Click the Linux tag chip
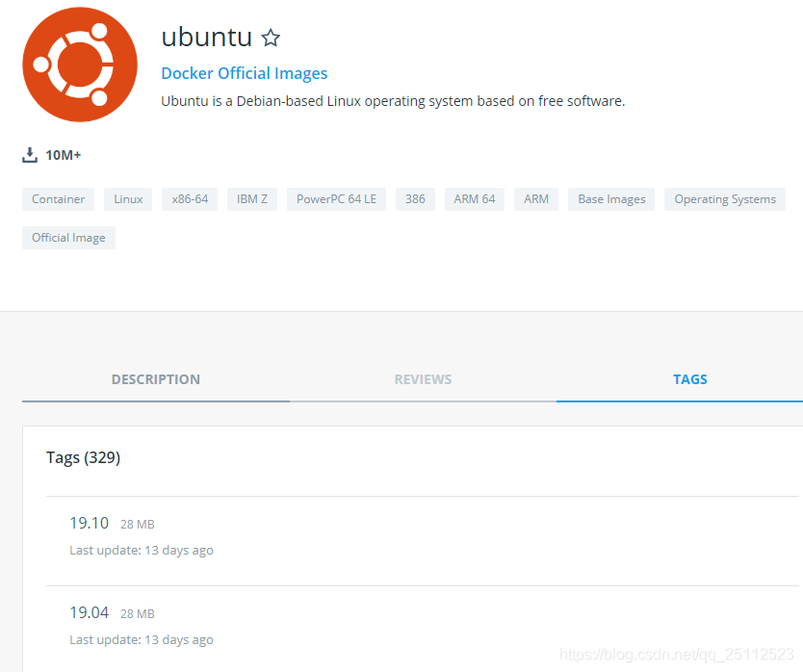This screenshot has height=672, width=803. [x=128, y=199]
